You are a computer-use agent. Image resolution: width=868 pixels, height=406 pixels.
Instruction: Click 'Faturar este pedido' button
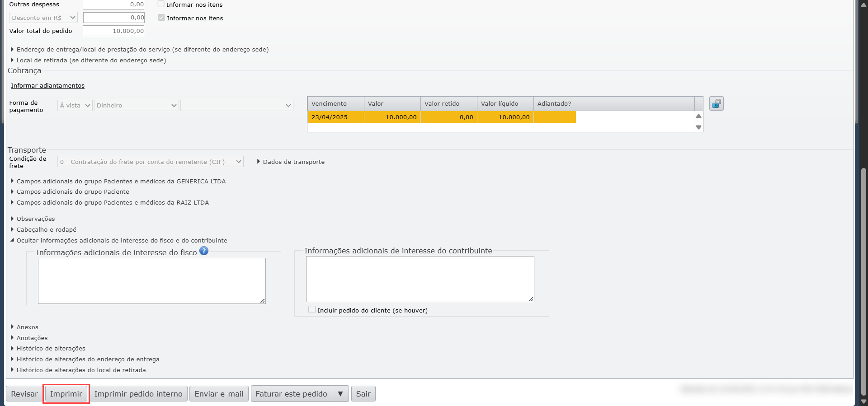tap(291, 394)
